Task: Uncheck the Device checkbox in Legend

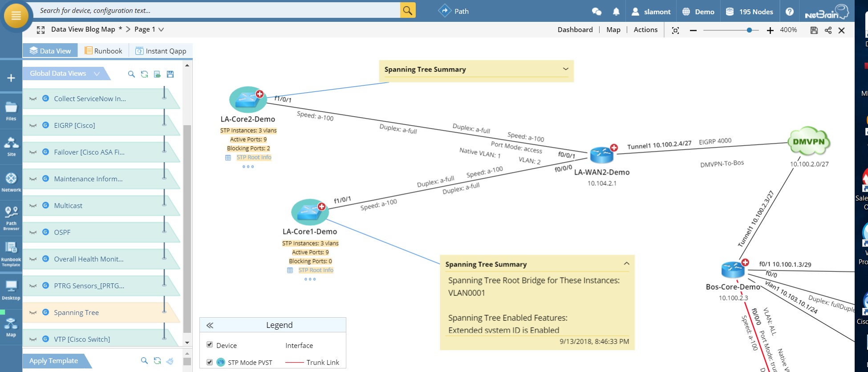Action: 210,344
